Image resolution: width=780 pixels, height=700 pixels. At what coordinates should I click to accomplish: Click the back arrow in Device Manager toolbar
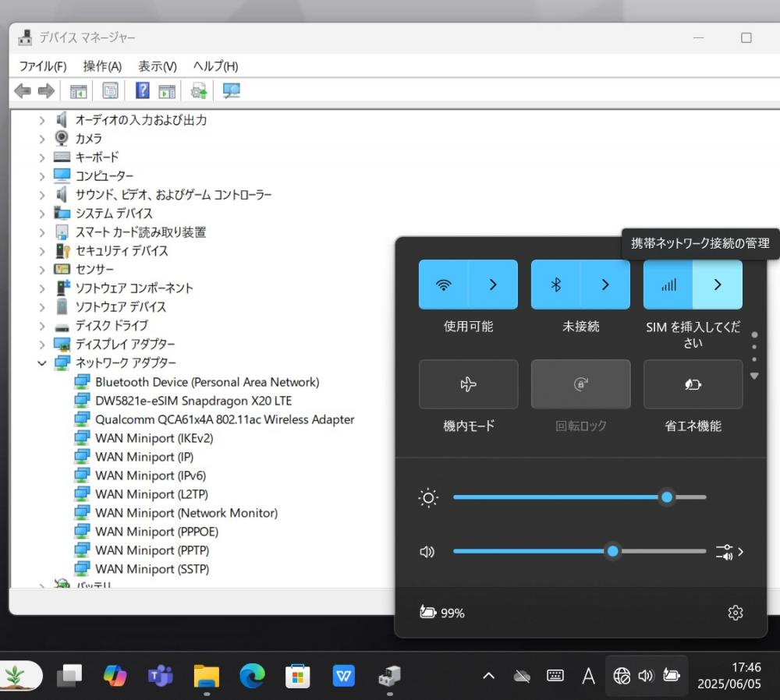[x=23, y=91]
